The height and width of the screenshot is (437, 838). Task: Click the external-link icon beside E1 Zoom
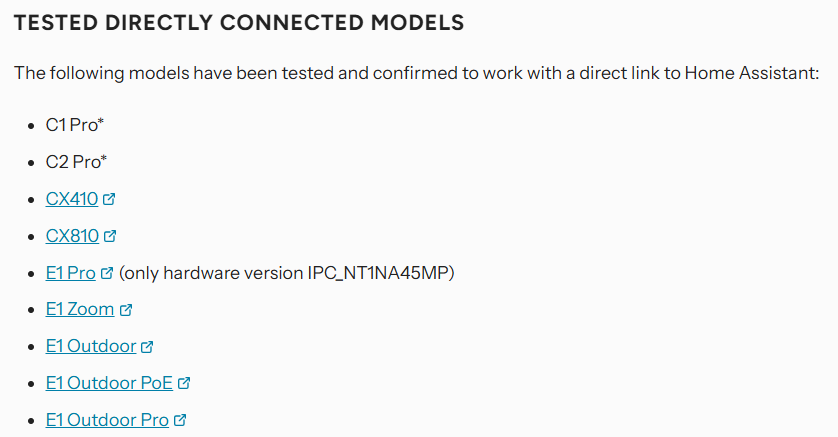[x=126, y=310]
